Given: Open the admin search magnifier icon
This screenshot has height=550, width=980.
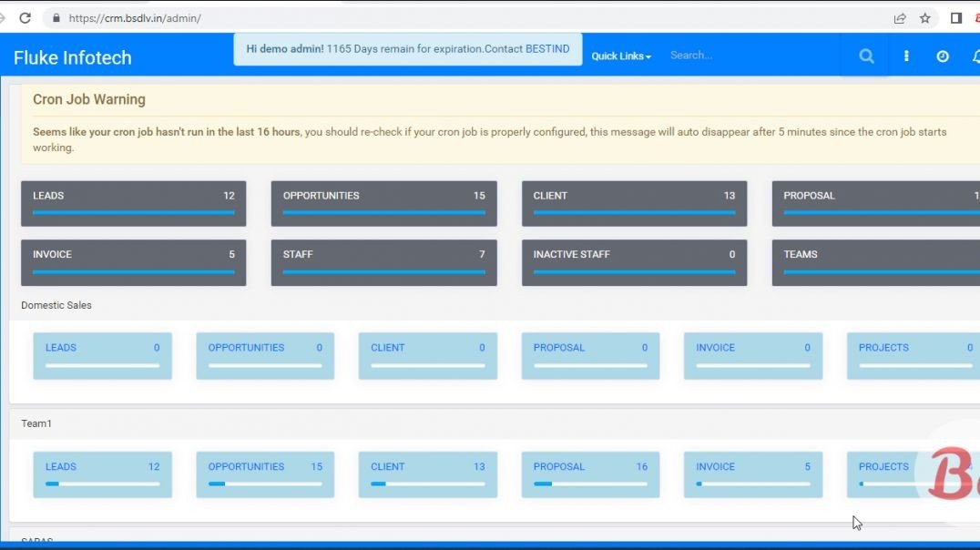Looking at the screenshot, I should coord(864,56).
